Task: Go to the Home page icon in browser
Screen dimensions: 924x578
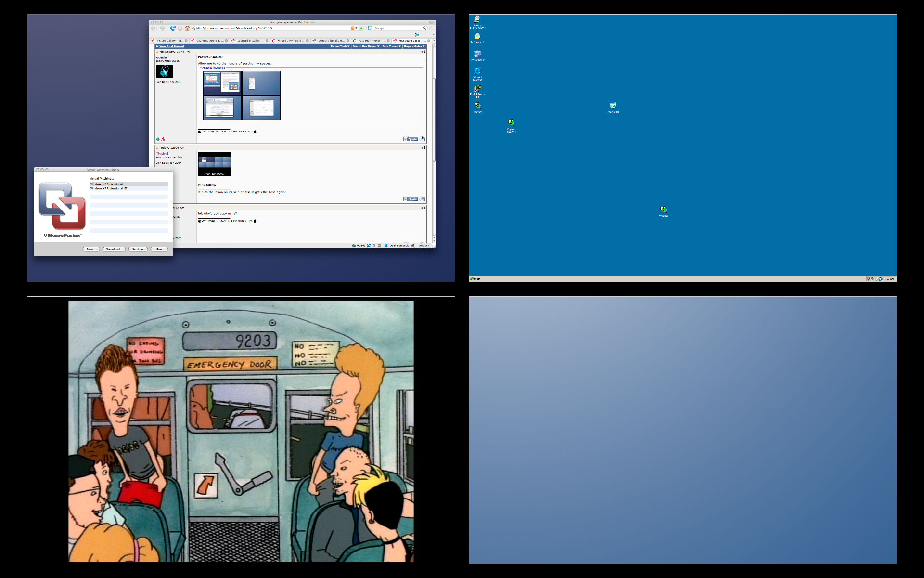Action: [x=187, y=28]
